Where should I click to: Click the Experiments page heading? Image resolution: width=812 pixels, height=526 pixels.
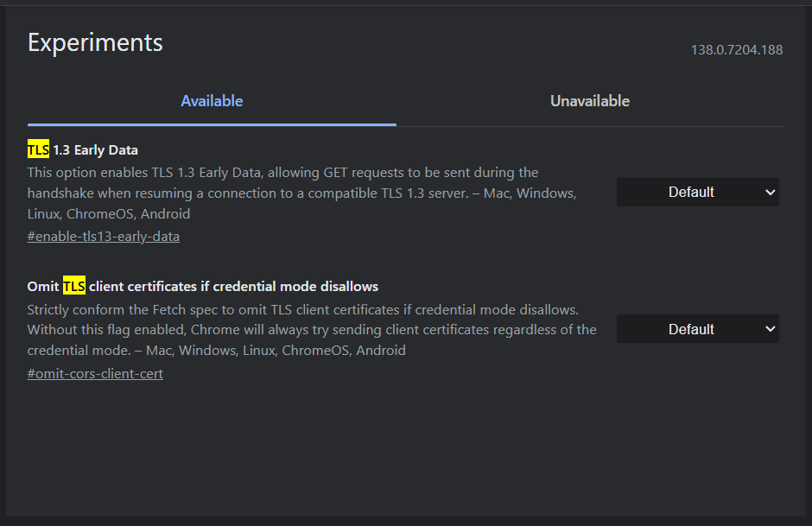[x=95, y=42]
